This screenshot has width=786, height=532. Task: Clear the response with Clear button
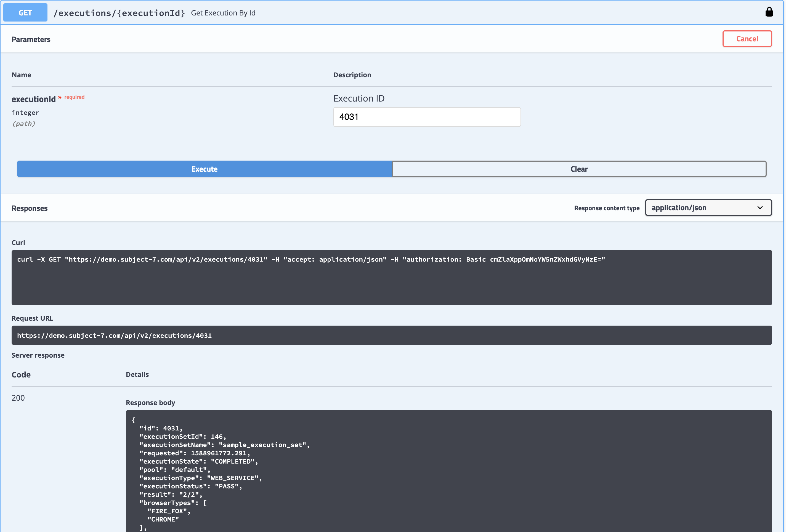(x=579, y=169)
